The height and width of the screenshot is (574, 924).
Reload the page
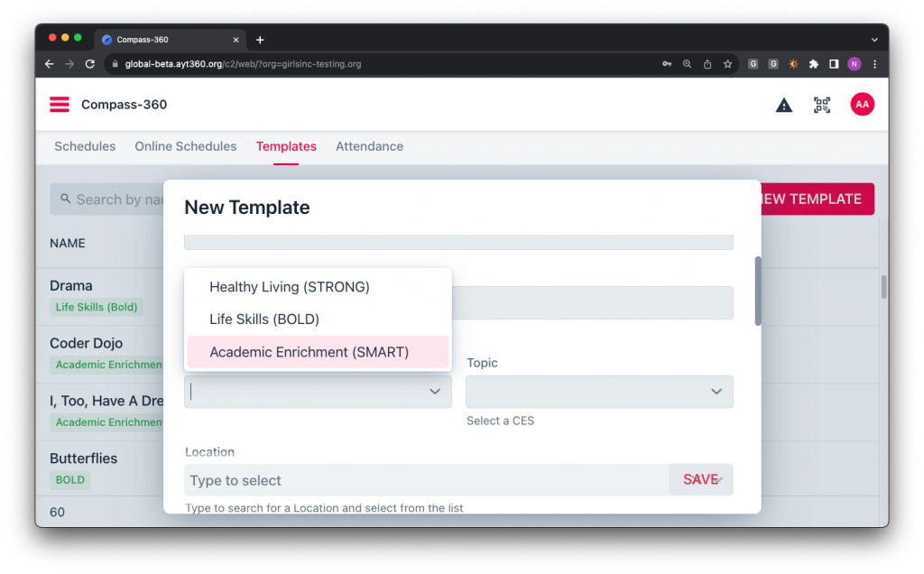click(x=89, y=64)
